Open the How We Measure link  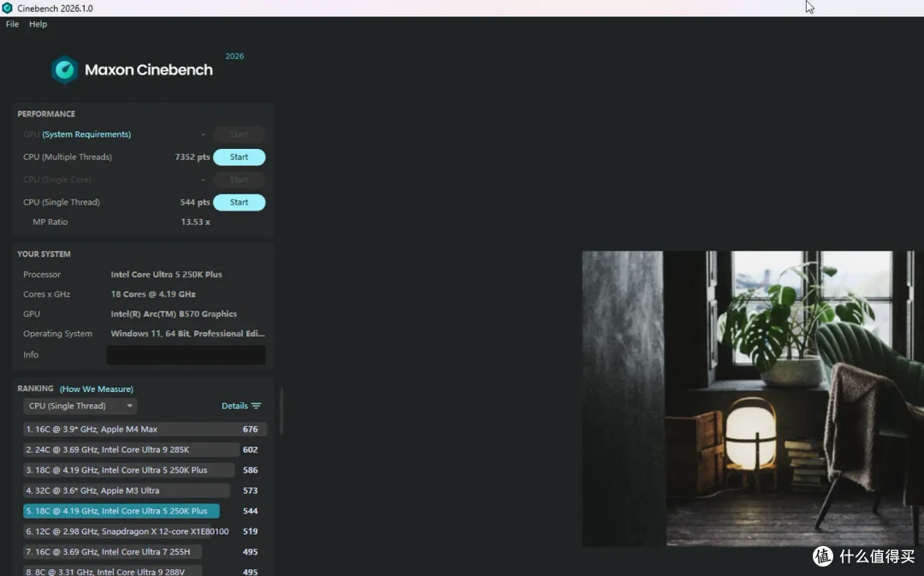pyautogui.click(x=97, y=389)
